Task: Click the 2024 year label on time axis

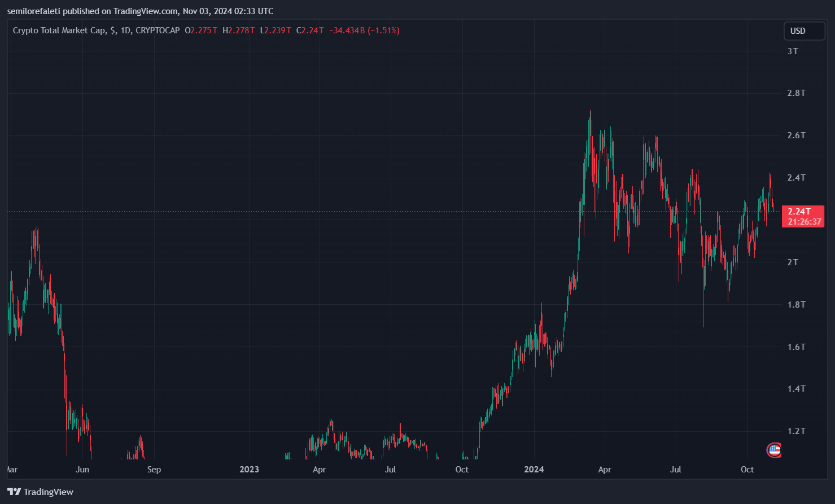Action: [x=534, y=470]
